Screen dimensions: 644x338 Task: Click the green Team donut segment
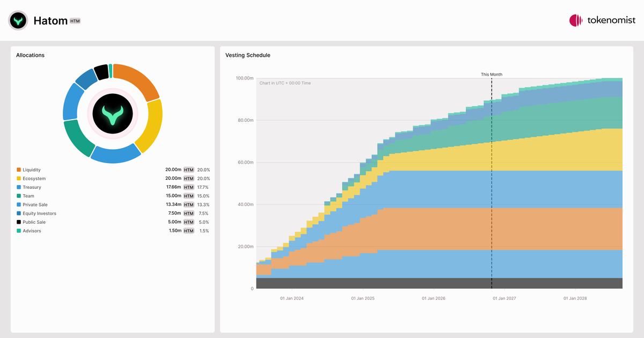(77, 137)
